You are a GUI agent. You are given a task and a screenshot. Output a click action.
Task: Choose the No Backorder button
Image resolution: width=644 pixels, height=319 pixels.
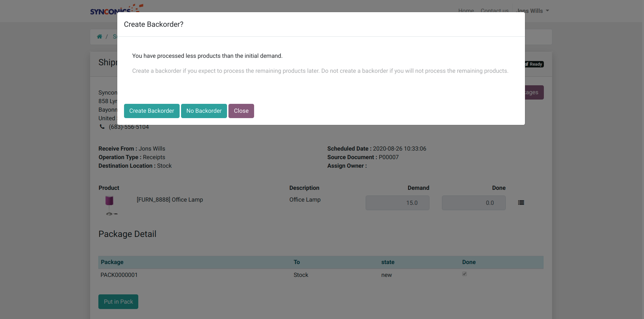204,111
